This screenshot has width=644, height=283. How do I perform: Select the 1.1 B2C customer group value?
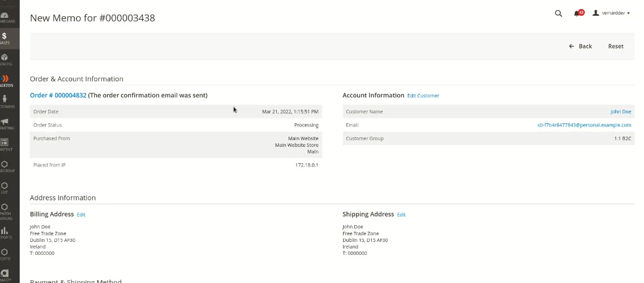point(623,138)
